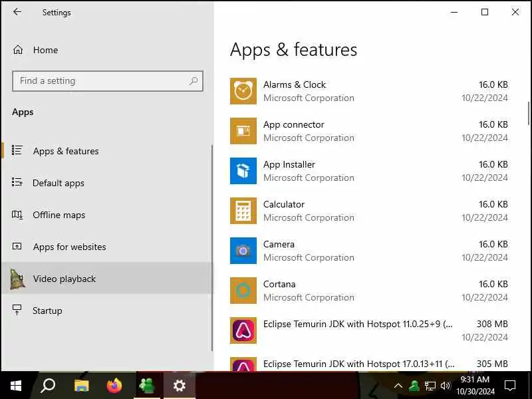Select the Alarms & Clock app icon
532x399 pixels.
243,91
